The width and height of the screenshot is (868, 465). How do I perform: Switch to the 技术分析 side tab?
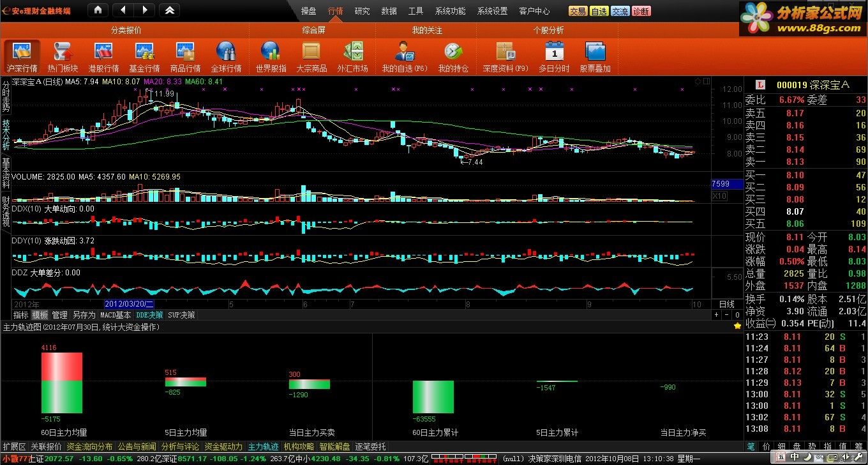pyautogui.click(x=6, y=135)
